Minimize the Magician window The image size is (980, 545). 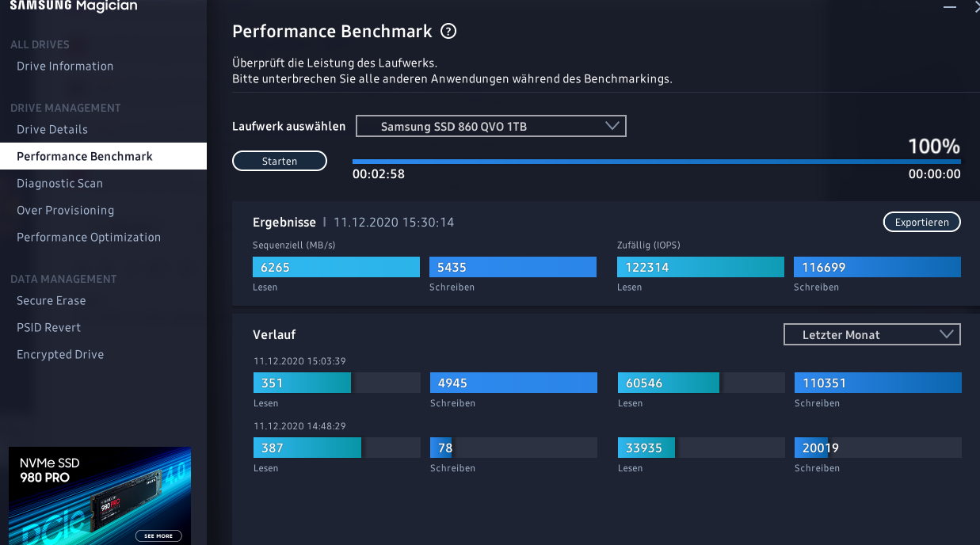[950, 6]
